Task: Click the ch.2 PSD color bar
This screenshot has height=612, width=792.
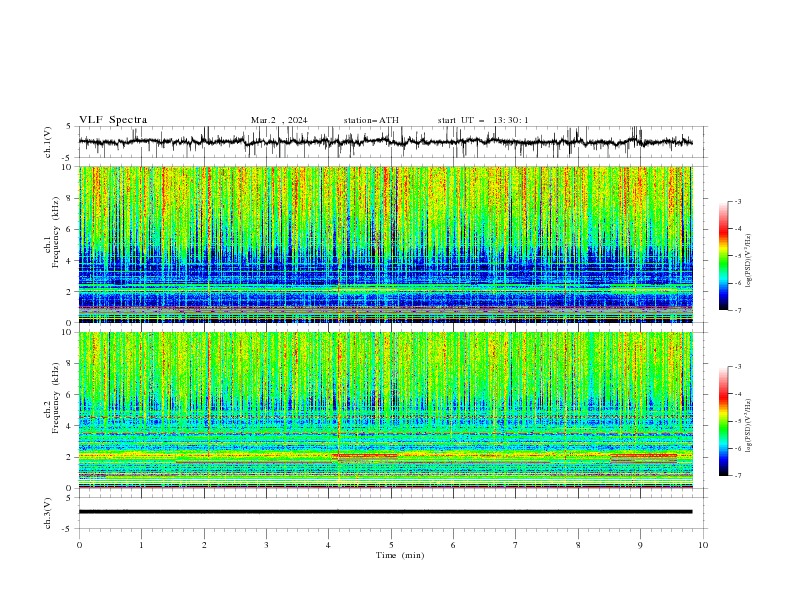Action: click(723, 421)
